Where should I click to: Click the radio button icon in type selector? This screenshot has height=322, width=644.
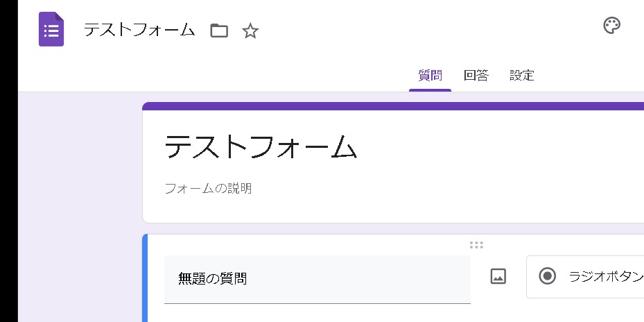548,276
